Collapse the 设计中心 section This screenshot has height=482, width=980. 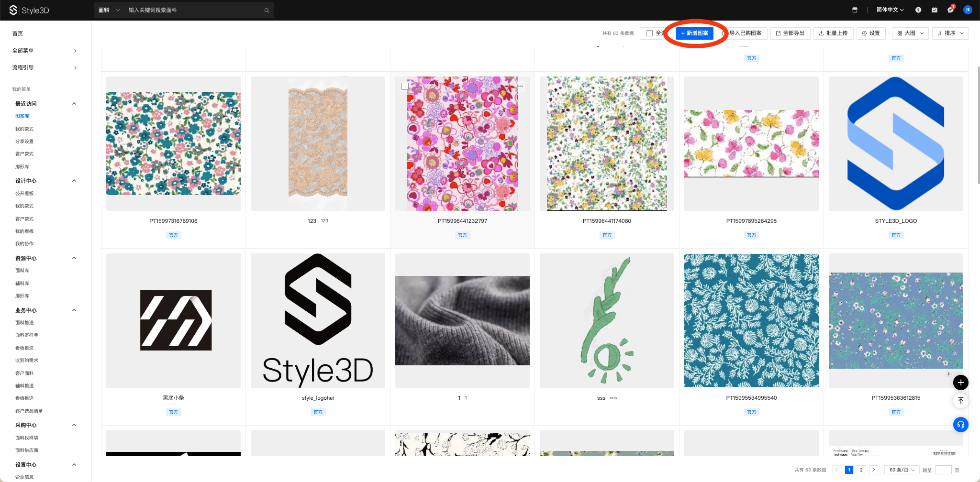point(74,181)
